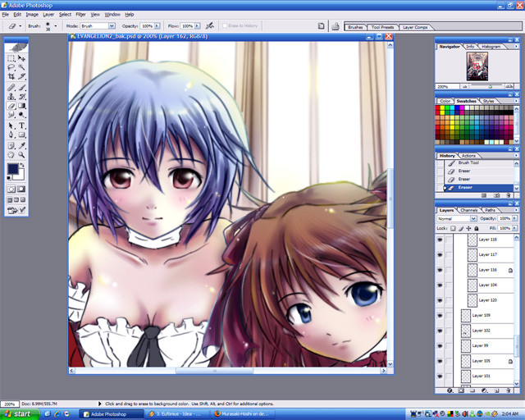Toggle visibility of Layer 116
The image size is (525, 420).
click(440, 270)
